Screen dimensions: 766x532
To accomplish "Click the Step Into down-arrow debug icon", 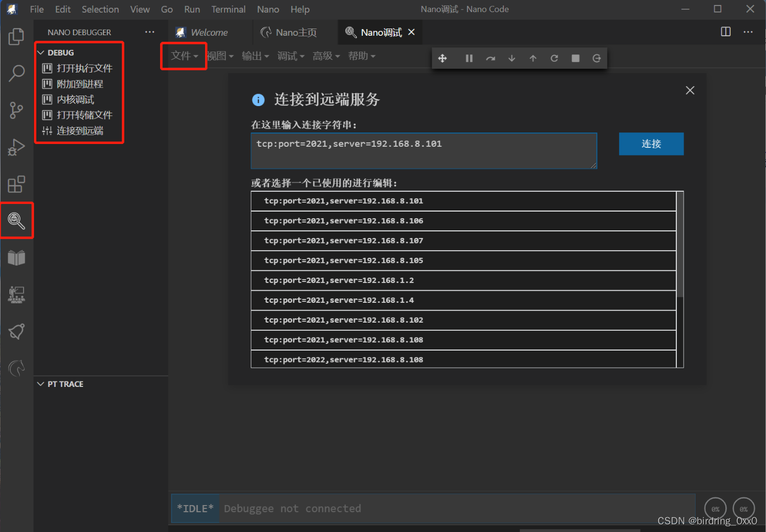I will tap(511, 58).
